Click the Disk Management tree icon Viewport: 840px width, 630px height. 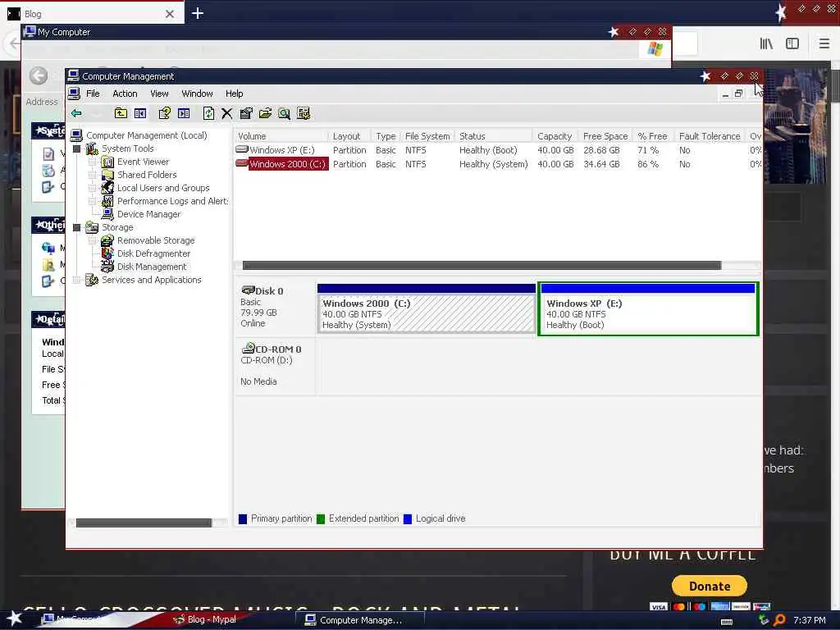[x=107, y=267]
